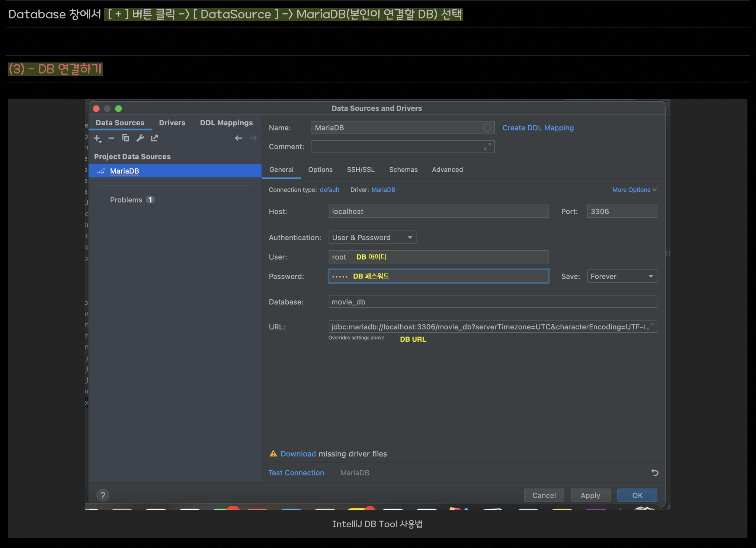Click Download missing driver files link
756x548 pixels.
(298, 454)
